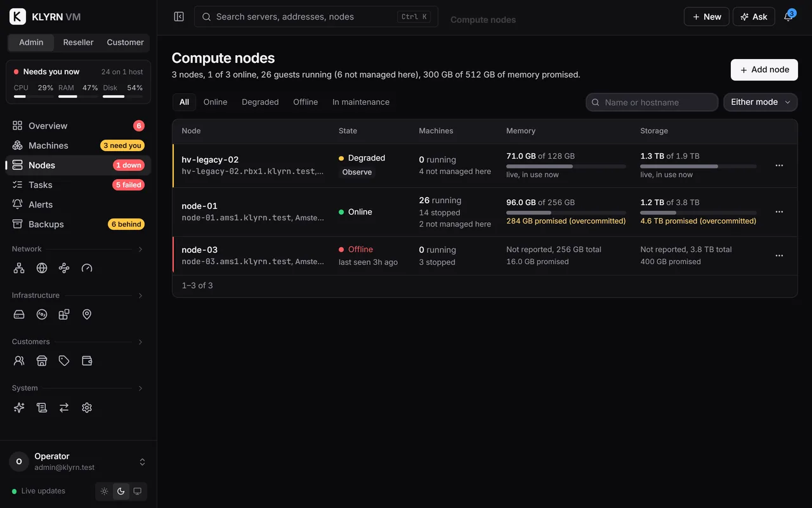Screen dimensions: 812x508
Task: Collapse the sidebar with the panel icon
Action: (179, 17)
